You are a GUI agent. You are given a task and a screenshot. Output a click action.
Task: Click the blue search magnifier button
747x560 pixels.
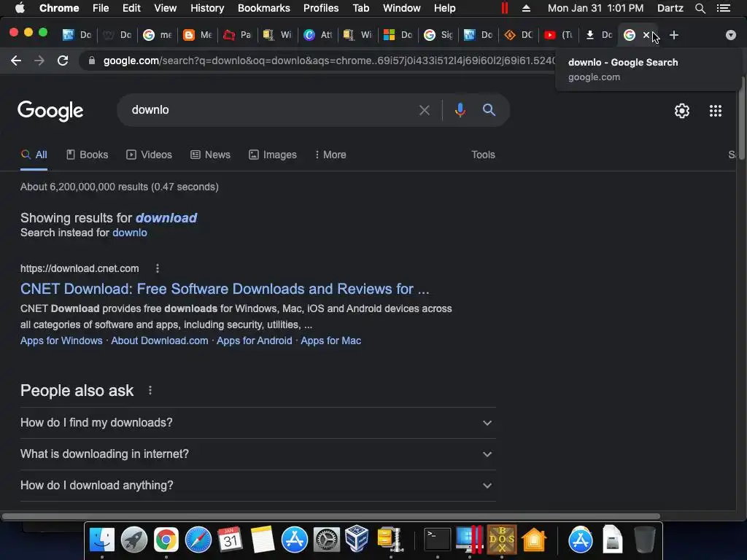(489, 110)
